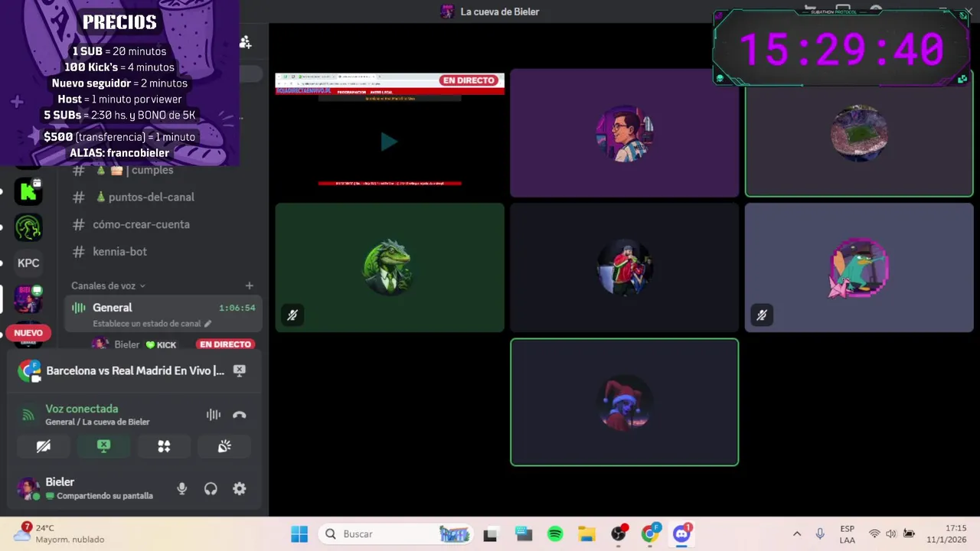Select the General voice channel

[163, 314]
